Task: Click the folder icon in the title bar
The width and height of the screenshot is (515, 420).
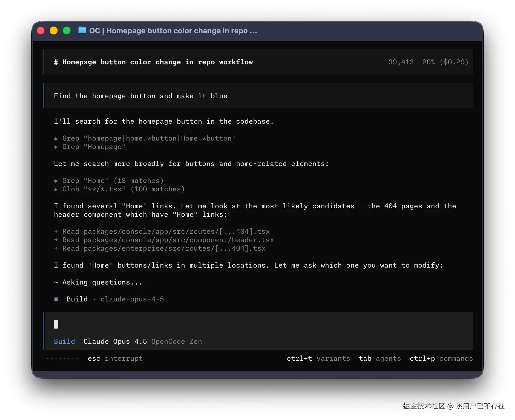Action: [x=82, y=30]
